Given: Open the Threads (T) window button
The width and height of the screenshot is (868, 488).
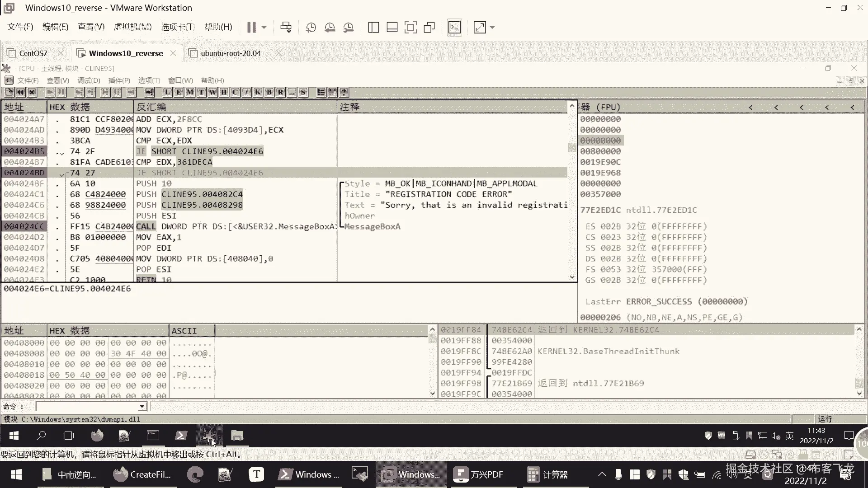Looking at the screenshot, I should pos(201,92).
